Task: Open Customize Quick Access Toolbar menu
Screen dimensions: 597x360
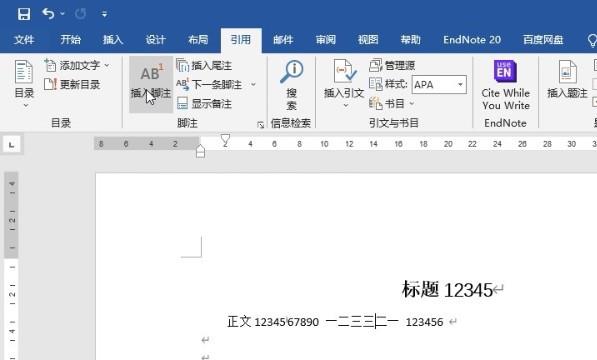Action: pos(104,14)
